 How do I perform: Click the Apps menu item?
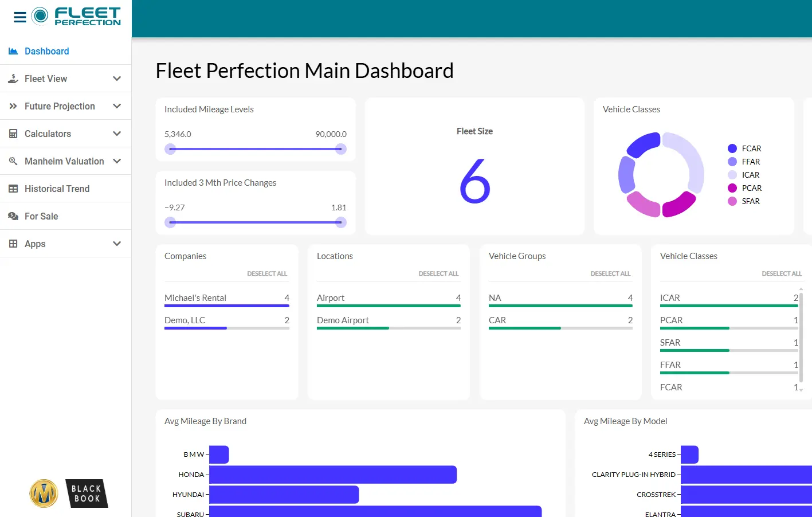[x=66, y=244]
